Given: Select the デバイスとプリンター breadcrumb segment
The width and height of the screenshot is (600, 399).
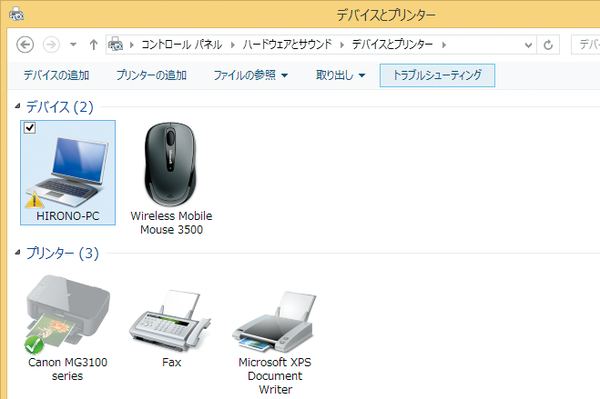Looking at the screenshot, I should pyautogui.click(x=393, y=45).
